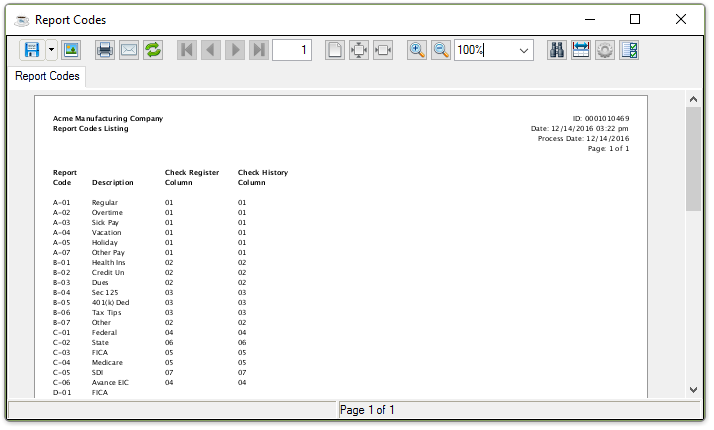
Task: Open the 100% zoom level dropdown
Action: pos(524,50)
